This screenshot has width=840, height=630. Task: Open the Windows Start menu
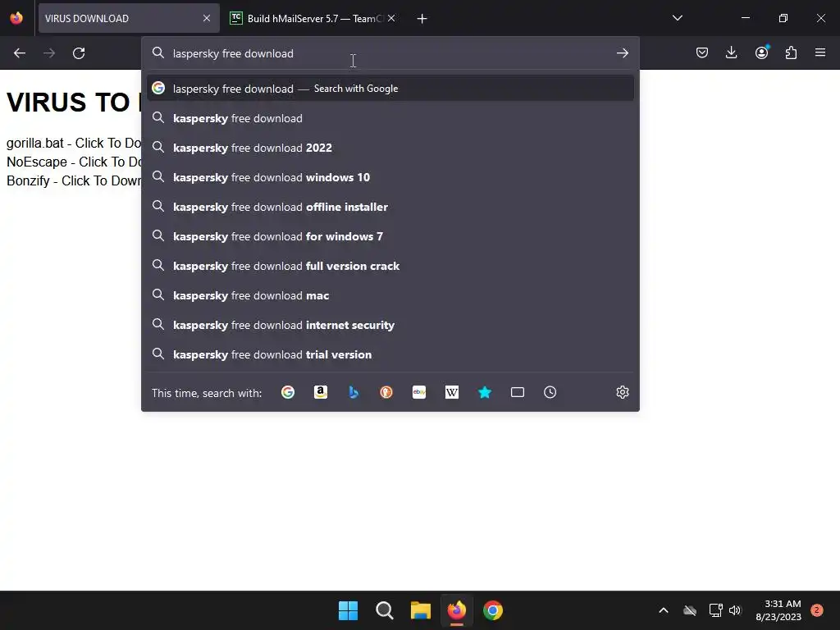(x=348, y=610)
